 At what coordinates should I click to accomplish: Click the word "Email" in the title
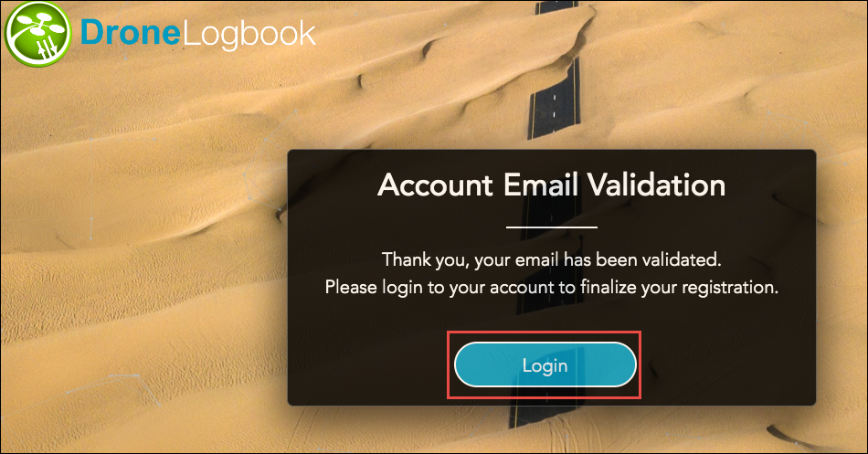pyautogui.click(x=540, y=185)
